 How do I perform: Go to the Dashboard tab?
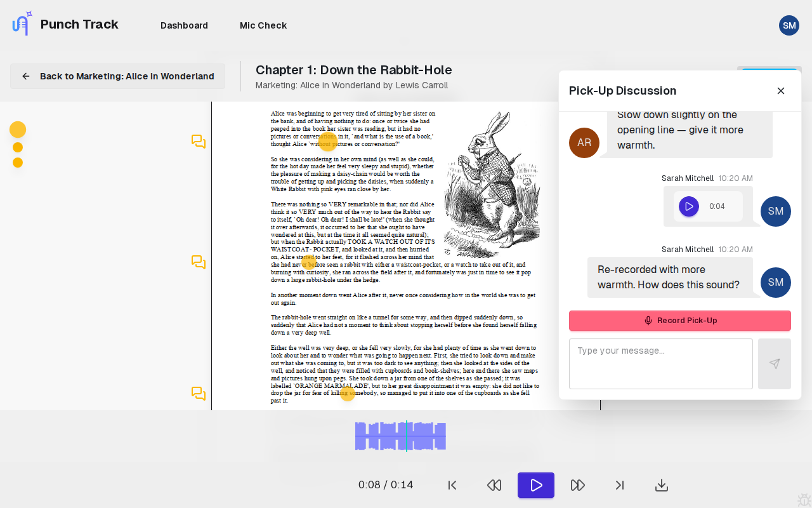pos(184,25)
